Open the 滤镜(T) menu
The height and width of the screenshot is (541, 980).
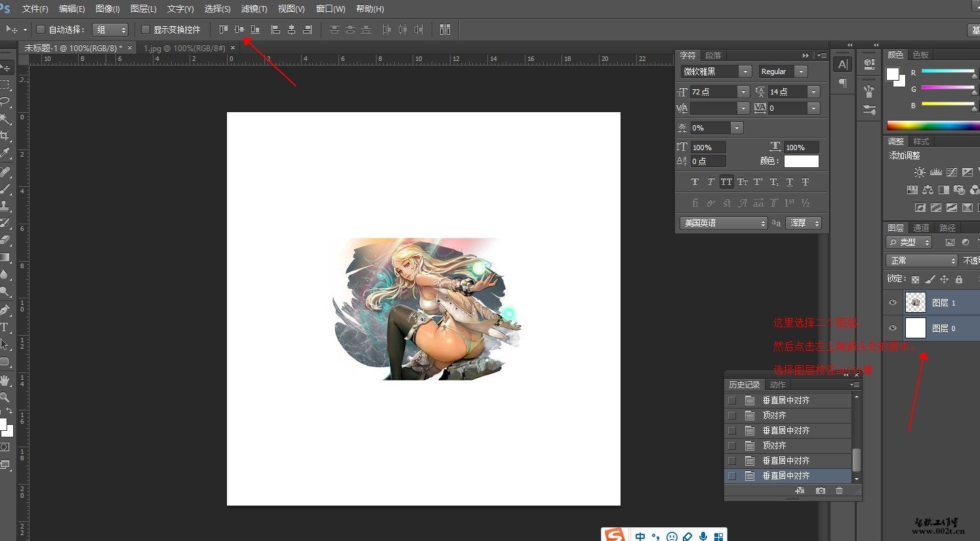coord(254,9)
